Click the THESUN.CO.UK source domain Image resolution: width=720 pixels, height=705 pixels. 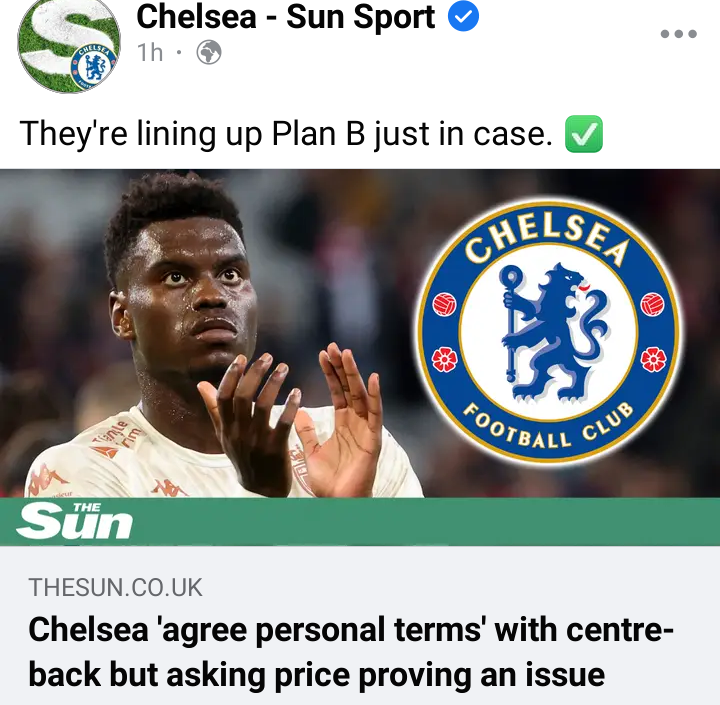[x=115, y=587]
